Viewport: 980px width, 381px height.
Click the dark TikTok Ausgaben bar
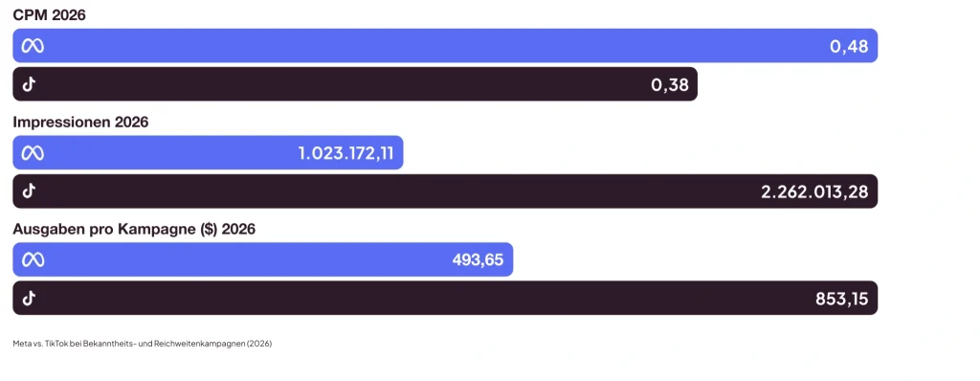point(445,299)
